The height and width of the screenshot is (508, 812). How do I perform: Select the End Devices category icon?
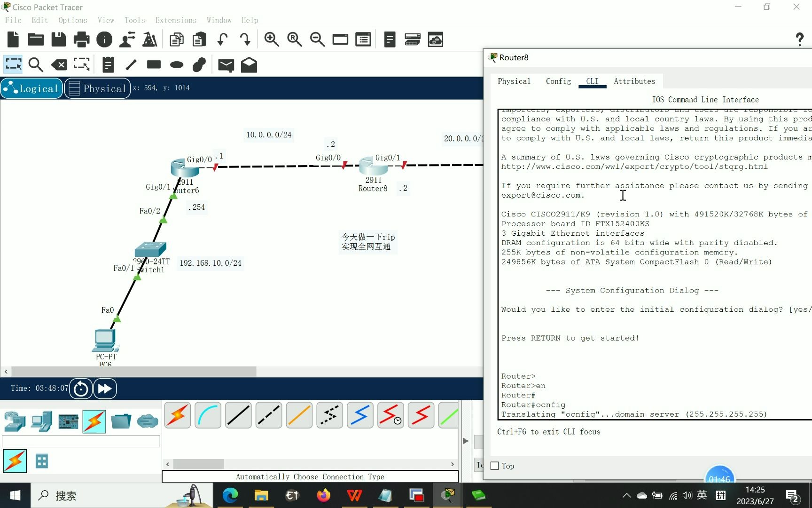41,421
